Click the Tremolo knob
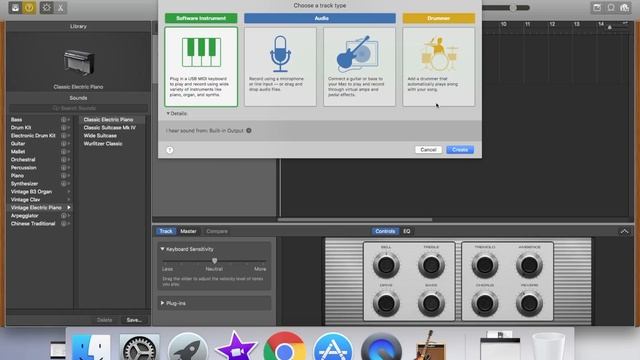Viewport: 640px width, 360px height. click(x=484, y=265)
